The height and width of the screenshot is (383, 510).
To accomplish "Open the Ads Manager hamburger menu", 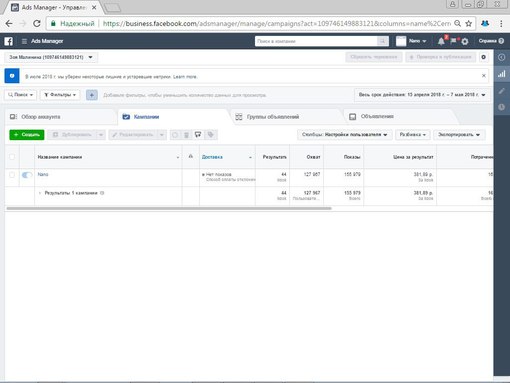I will (24, 41).
